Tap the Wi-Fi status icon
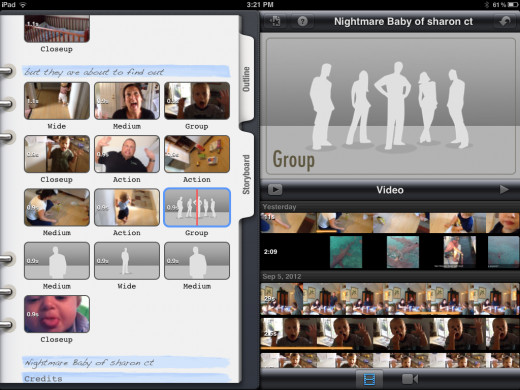520x390 pixels. (23, 5)
